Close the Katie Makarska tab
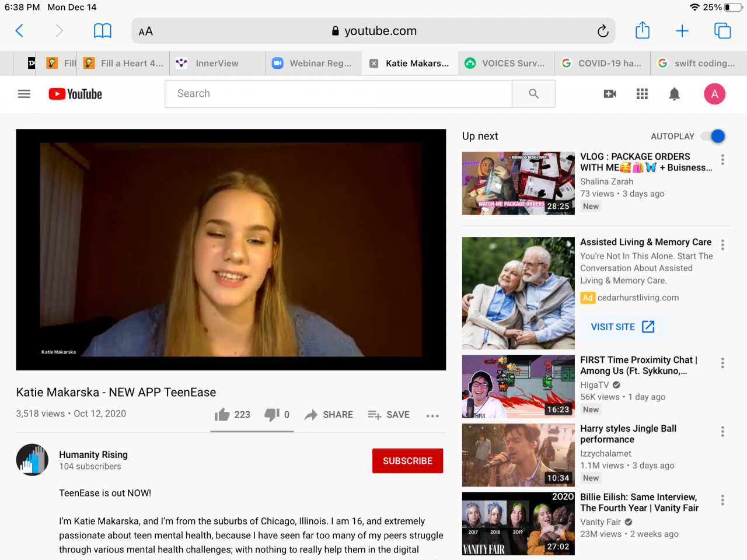Screen dimensions: 747x560 tap(374, 64)
